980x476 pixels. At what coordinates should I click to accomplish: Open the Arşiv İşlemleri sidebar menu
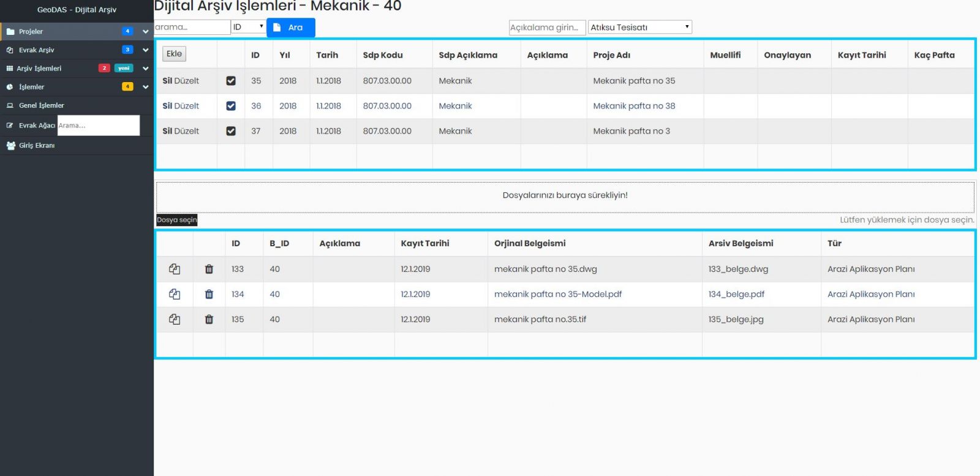click(x=39, y=69)
